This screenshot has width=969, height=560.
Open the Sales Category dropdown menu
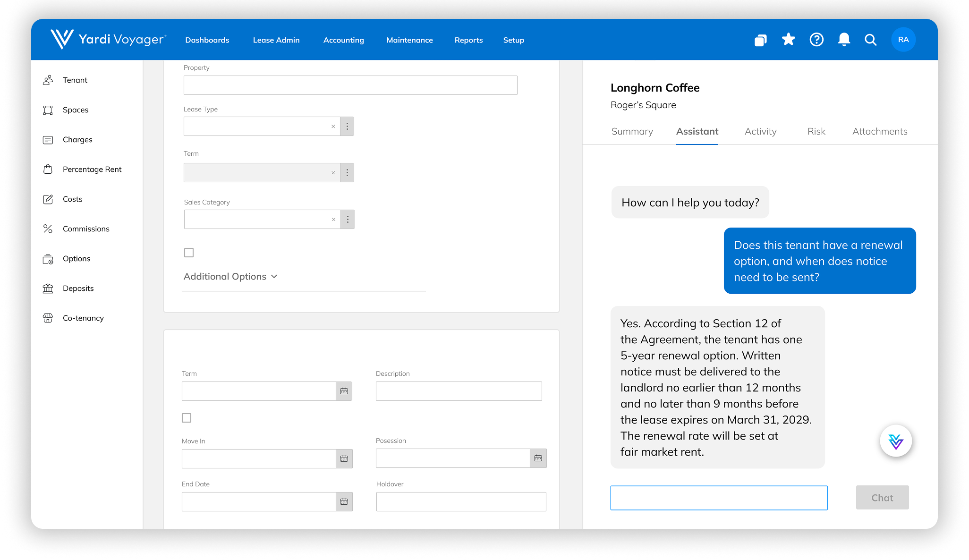(x=348, y=220)
